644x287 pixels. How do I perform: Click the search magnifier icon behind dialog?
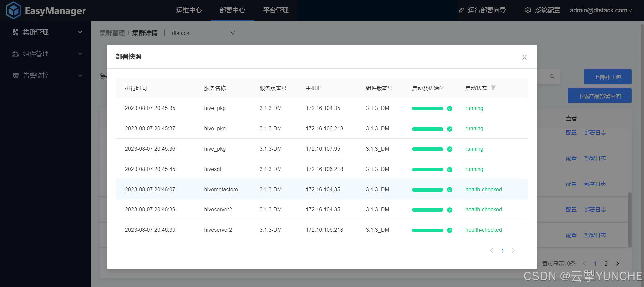click(x=552, y=77)
